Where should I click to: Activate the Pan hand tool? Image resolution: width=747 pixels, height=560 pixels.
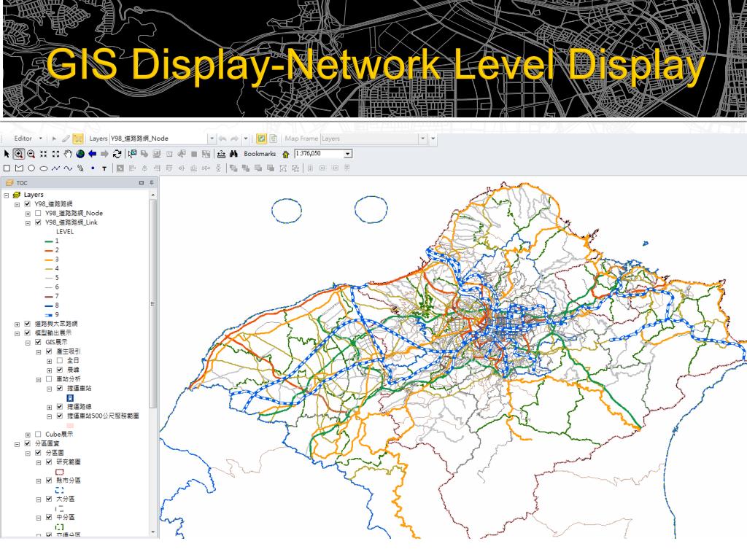tap(69, 154)
